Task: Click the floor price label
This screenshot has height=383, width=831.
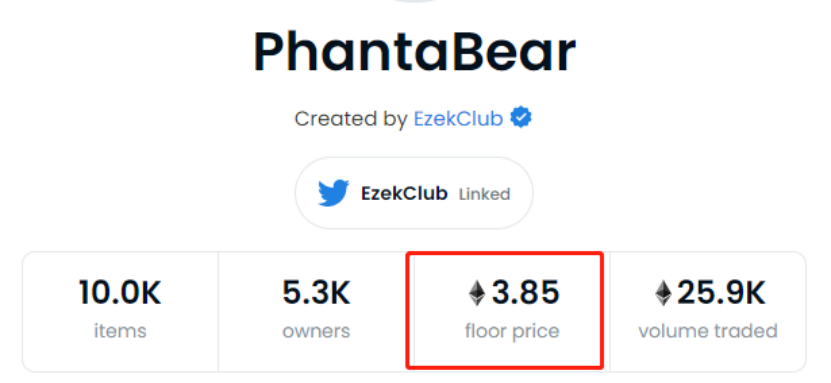Action: (x=512, y=332)
